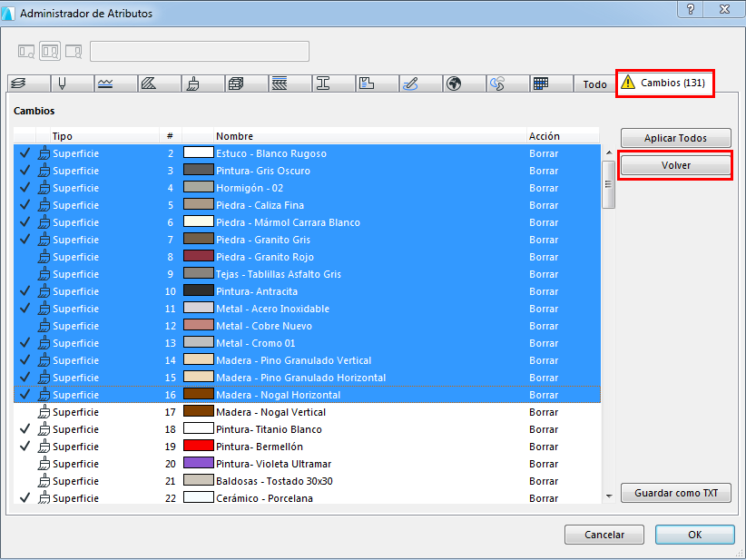
Task: Click the list scrollbar down arrow
Action: click(x=609, y=496)
